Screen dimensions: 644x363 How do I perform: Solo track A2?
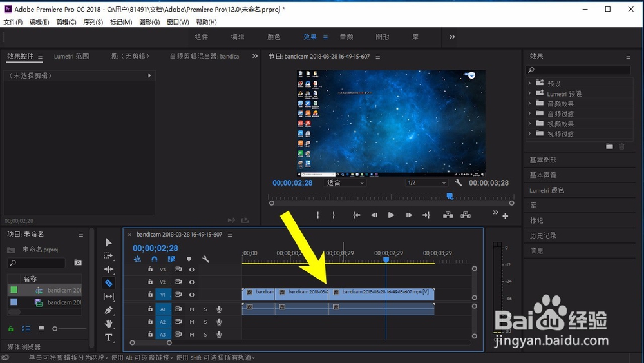tap(205, 322)
